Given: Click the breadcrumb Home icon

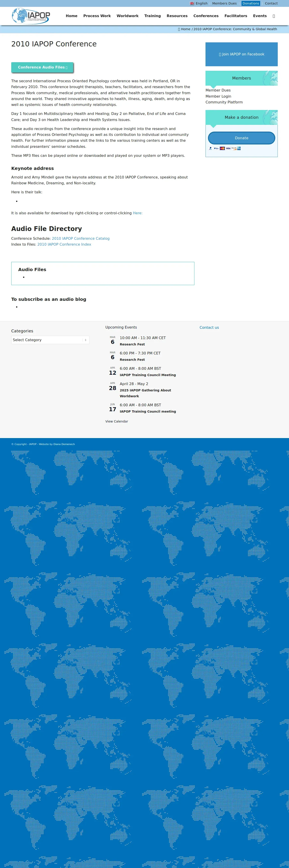Looking at the screenshot, I should 179,29.
